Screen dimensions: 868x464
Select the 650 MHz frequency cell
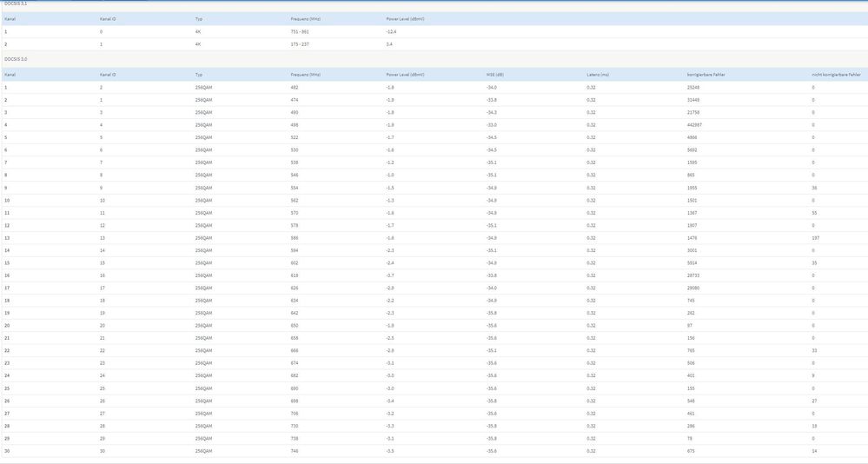(x=295, y=326)
